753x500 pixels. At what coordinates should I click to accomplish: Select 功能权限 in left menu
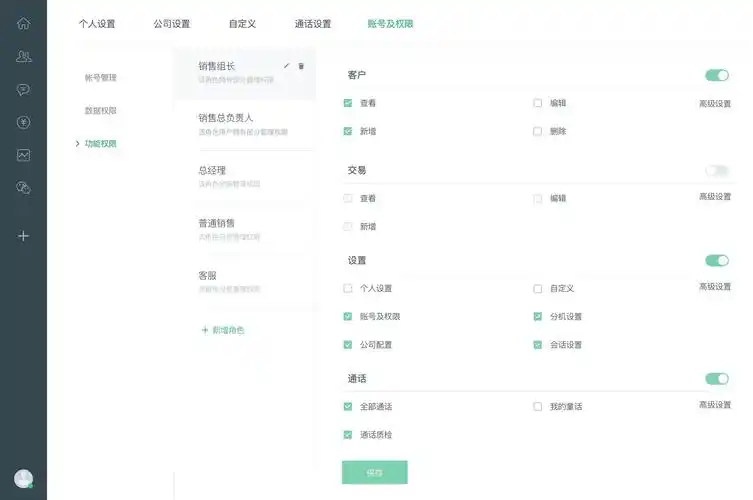[100, 144]
